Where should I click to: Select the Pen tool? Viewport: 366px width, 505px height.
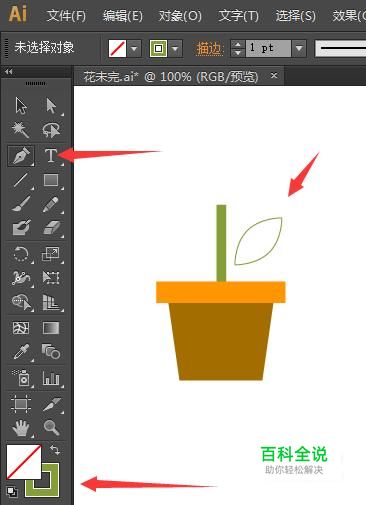tap(21, 155)
